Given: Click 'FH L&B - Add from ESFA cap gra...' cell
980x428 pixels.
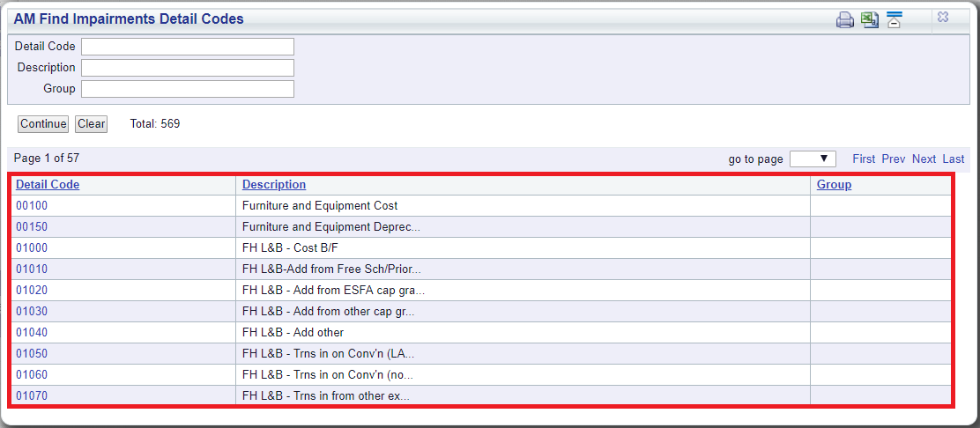Looking at the screenshot, I should tap(523, 290).
